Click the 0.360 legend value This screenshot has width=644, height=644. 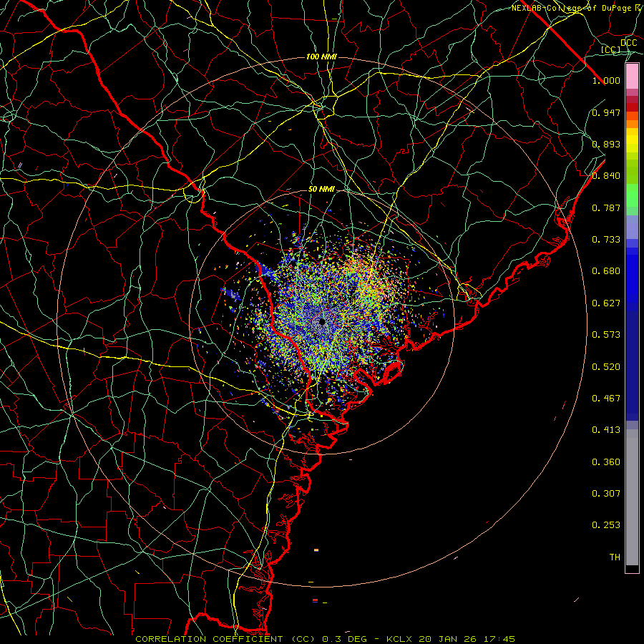coord(606,462)
